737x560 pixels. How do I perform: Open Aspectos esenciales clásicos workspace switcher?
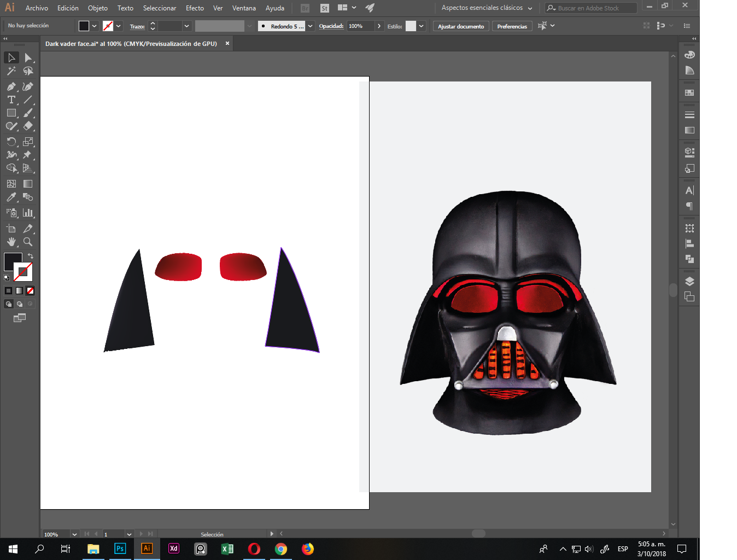[x=487, y=8]
